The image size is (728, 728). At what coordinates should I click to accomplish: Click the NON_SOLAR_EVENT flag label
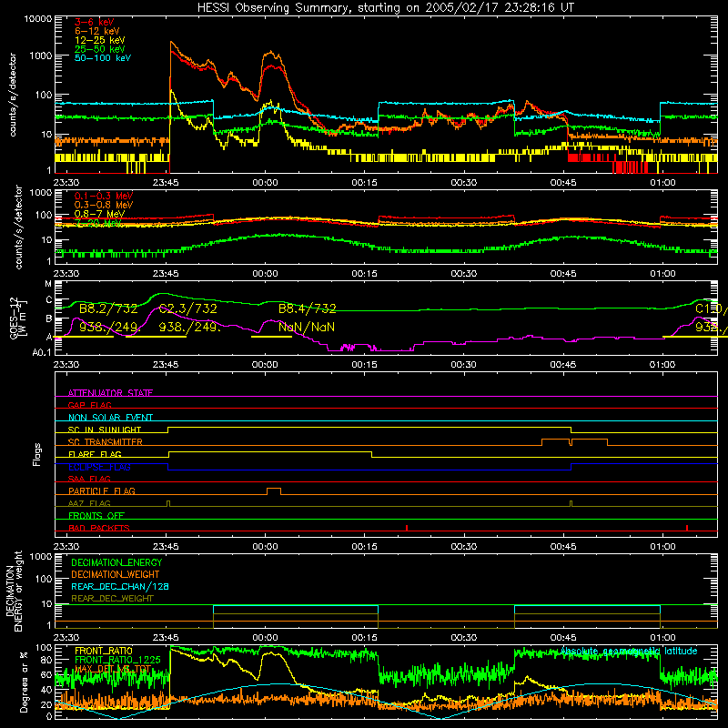coord(110,418)
